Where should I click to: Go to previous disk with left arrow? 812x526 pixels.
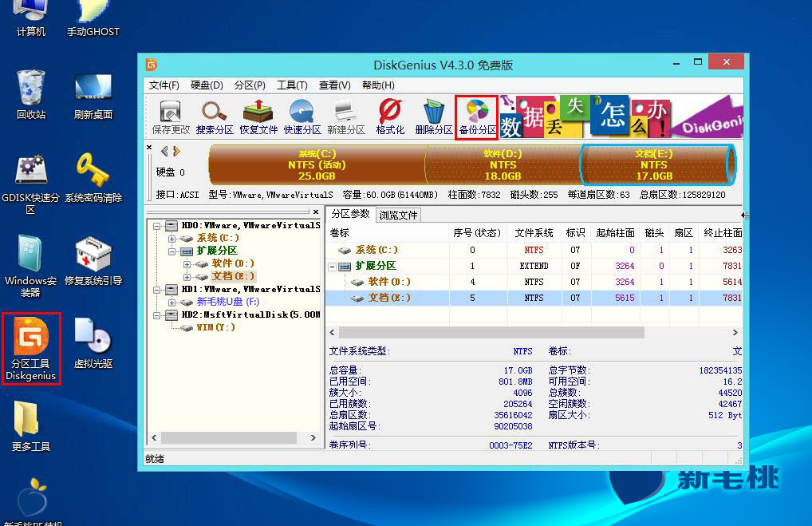[x=164, y=152]
